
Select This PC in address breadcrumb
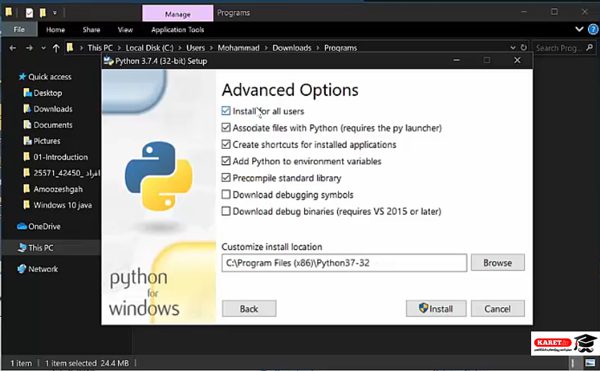100,48
